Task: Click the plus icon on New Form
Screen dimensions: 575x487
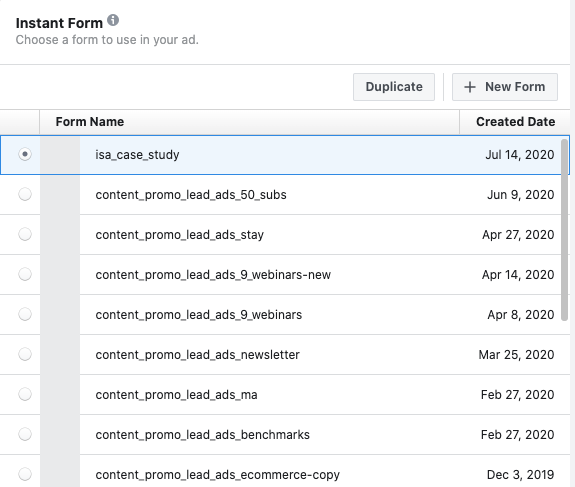Action: (x=470, y=87)
